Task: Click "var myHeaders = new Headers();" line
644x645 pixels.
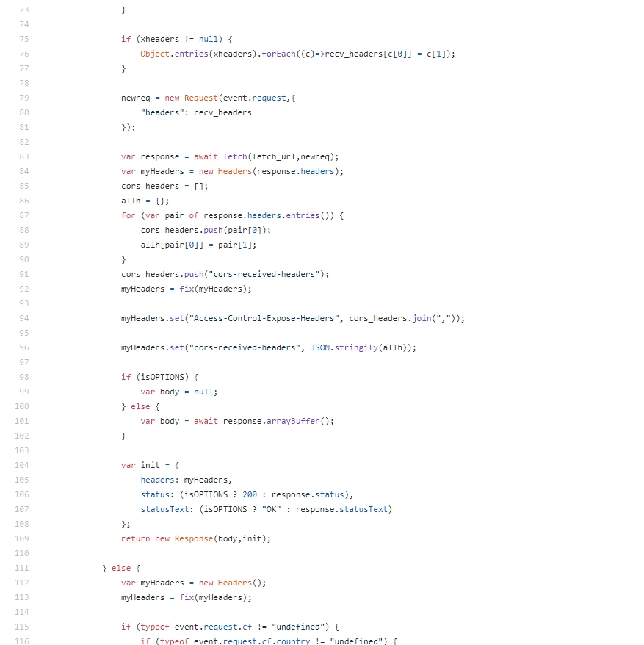Action: coord(194,583)
